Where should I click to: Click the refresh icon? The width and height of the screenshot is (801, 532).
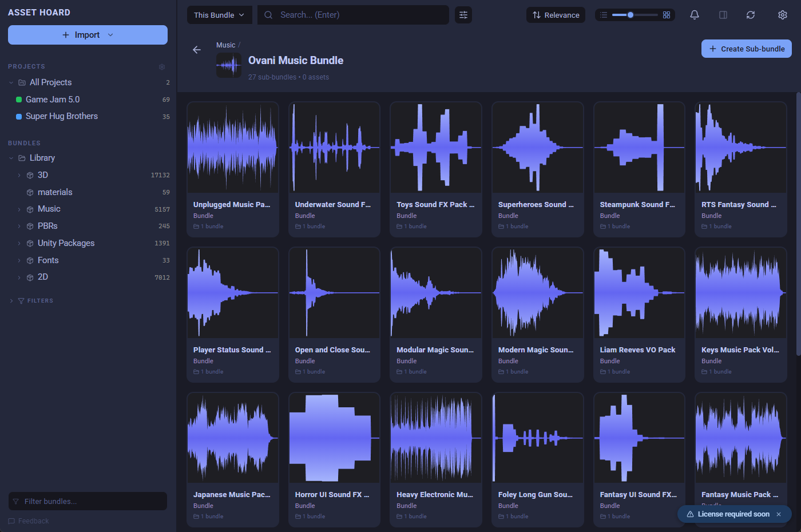point(751,15)
